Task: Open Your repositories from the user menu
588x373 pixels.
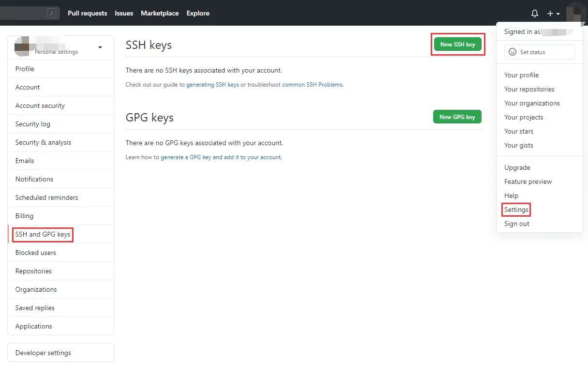Action: 529,90
